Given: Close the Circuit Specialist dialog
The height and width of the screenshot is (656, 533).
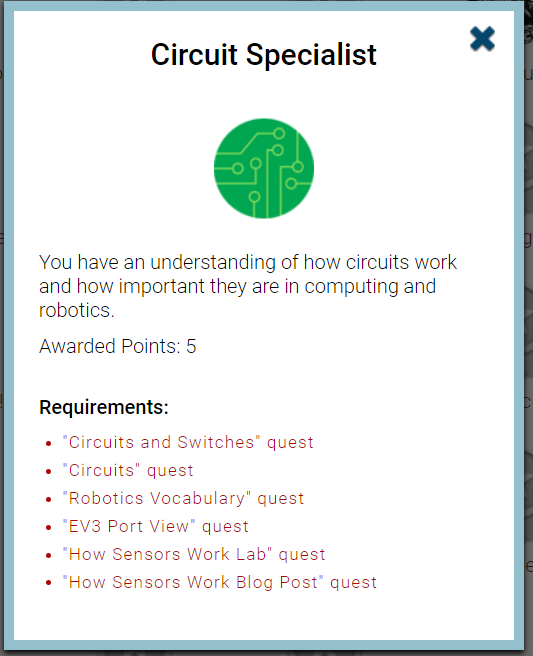Looking at the screenshot, I should click(482, 39).
